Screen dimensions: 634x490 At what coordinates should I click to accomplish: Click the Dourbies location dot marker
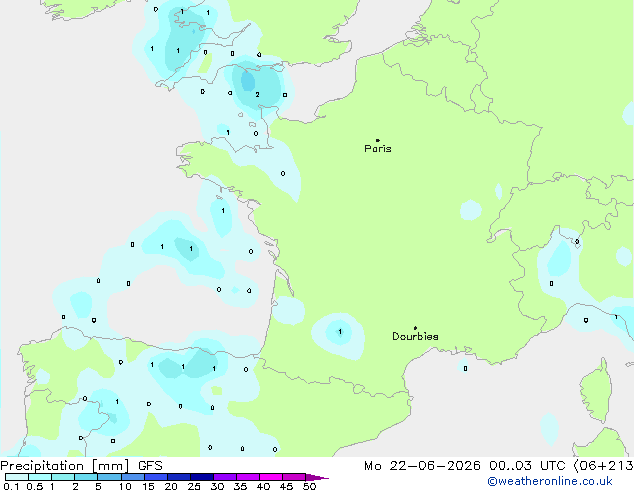(415, 328)
